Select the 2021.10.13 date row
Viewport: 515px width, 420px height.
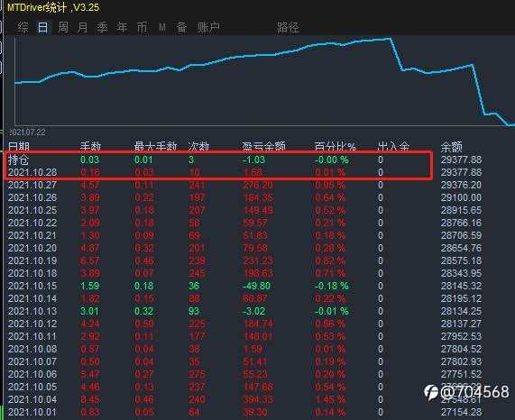tap(32, 311)
